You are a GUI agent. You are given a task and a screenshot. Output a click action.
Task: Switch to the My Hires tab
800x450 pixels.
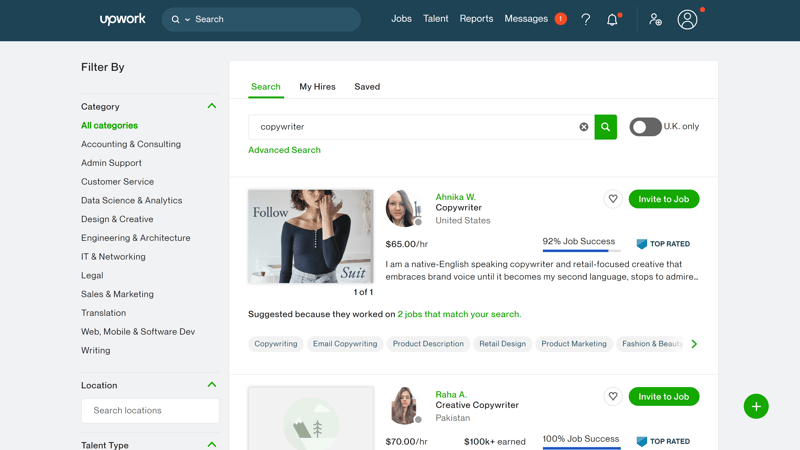tap(317, 87)
